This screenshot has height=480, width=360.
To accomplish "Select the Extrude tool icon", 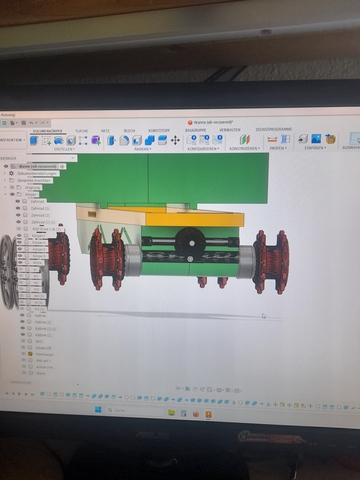I will (34, 140).
